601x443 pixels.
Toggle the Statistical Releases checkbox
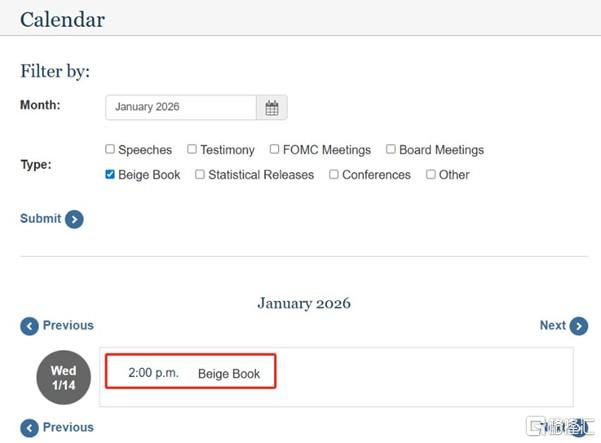click(200, 174)
